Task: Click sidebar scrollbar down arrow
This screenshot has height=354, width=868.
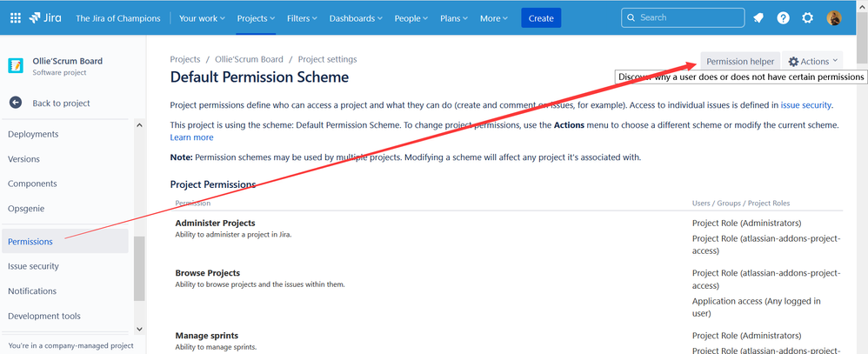Action: [139, 329]
